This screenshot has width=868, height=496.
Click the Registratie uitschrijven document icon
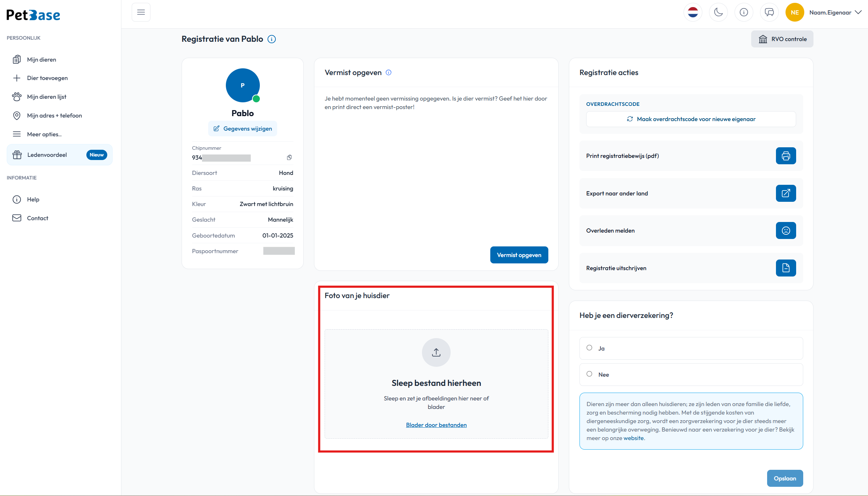click(786, 268)
